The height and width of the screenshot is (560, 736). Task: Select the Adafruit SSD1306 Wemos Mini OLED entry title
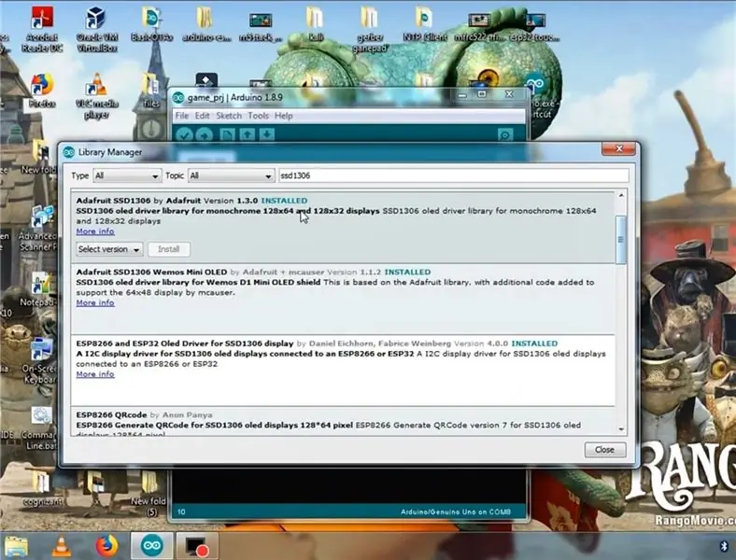tap(151, 272)
